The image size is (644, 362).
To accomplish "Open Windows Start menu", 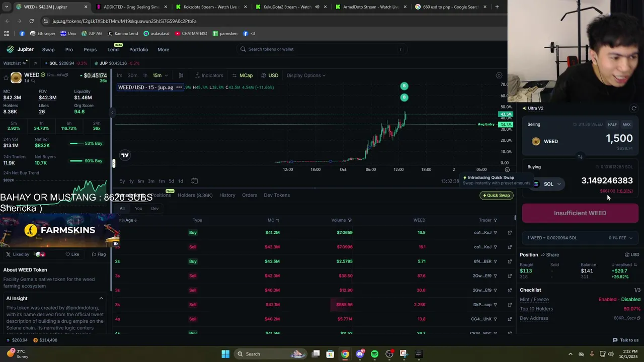I will click(225, 354).
